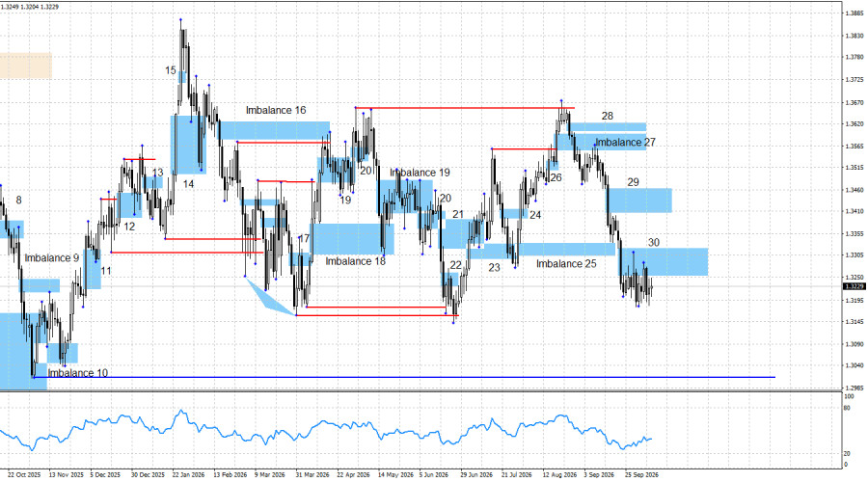Viewport: 868px width, 482px height.
Task: Click price level 1.3305 on the scale
Action: coord(854,255)
